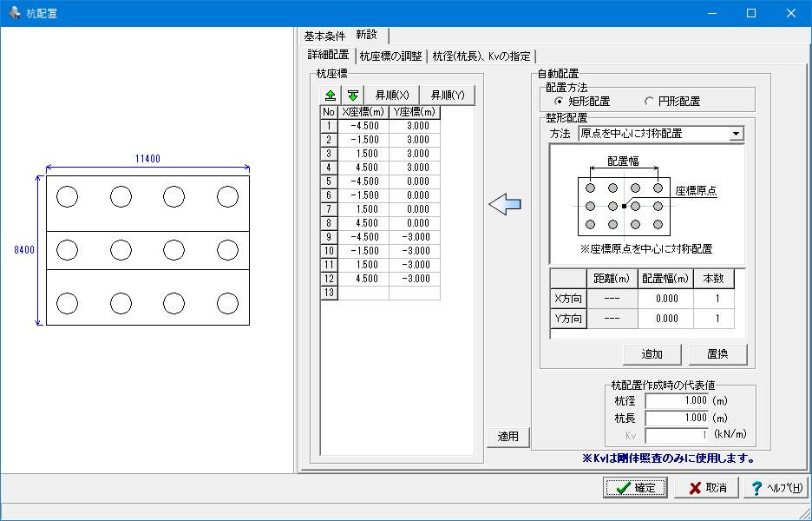Screen dimensions: 812x521
Task: Open the 杭座標の調整 tab
Action: 391,56
